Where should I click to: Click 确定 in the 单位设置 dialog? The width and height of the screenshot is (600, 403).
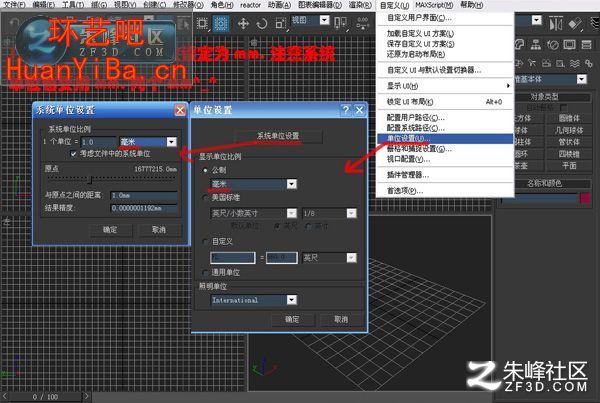(292, 319)
